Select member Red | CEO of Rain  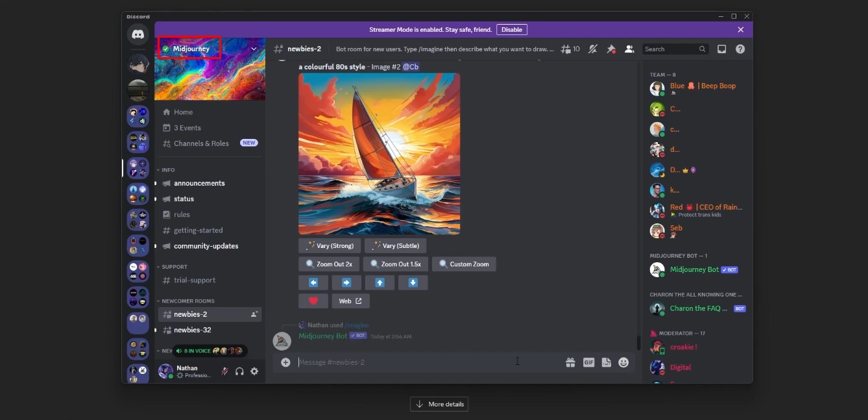697,210
